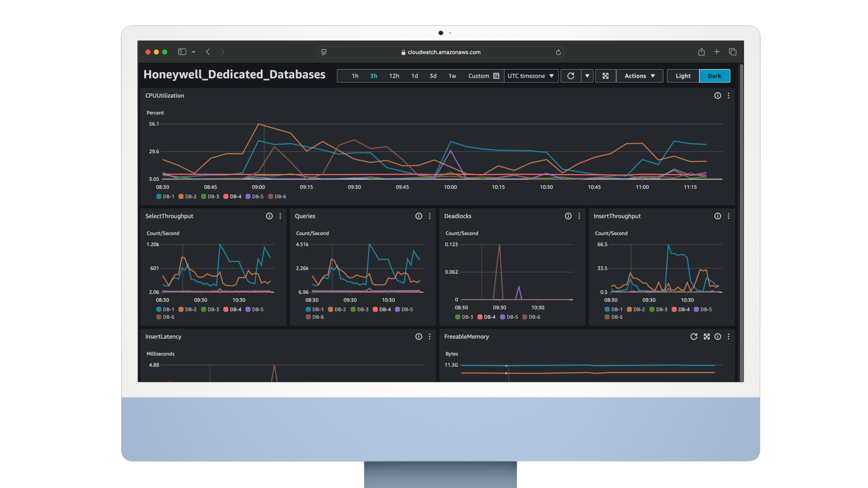The image size is (868, 488).
Task: Open InsertThroughput widget kebab menu
Action: click(x=728, y=216)
